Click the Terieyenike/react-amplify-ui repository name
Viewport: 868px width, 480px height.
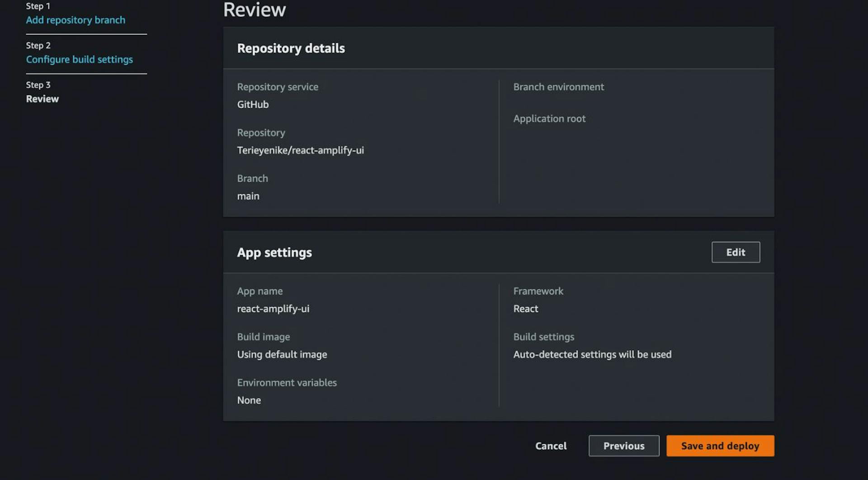pyautogui.click(x=301, y=150)
